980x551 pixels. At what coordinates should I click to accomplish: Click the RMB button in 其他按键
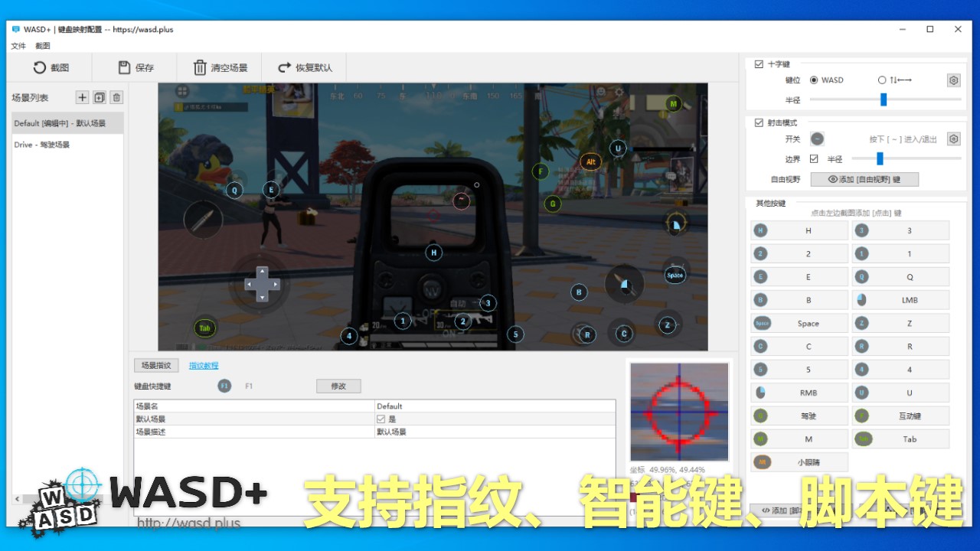point(799,393)
